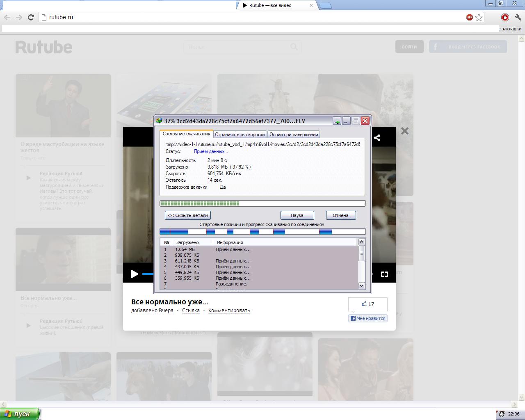
Task: Like the video with thumbs-up 17
Action: tap(368, 304)
